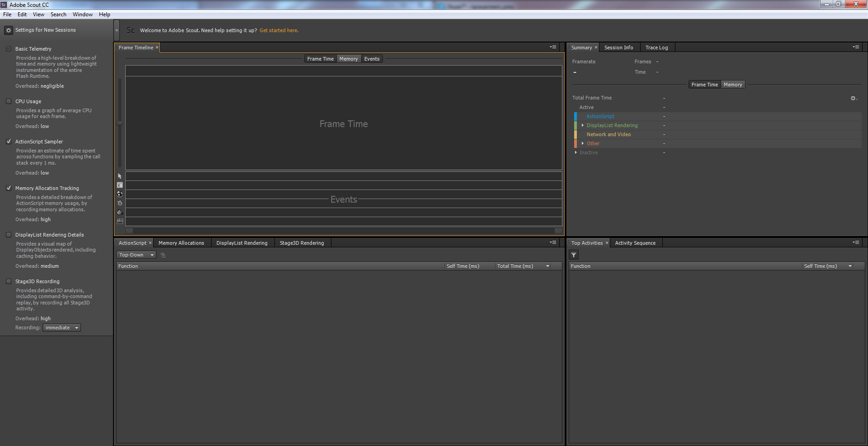This screenshot has height=446, width=868.
Task: Toggle the Basic Telemetry checkbox
Action: (x=9, y=49)
